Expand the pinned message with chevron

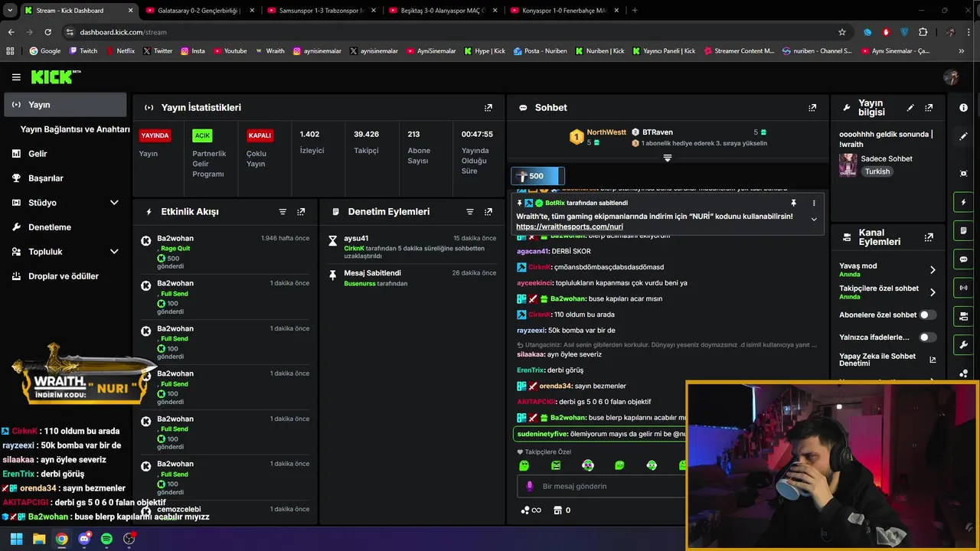tap(814, 220)
